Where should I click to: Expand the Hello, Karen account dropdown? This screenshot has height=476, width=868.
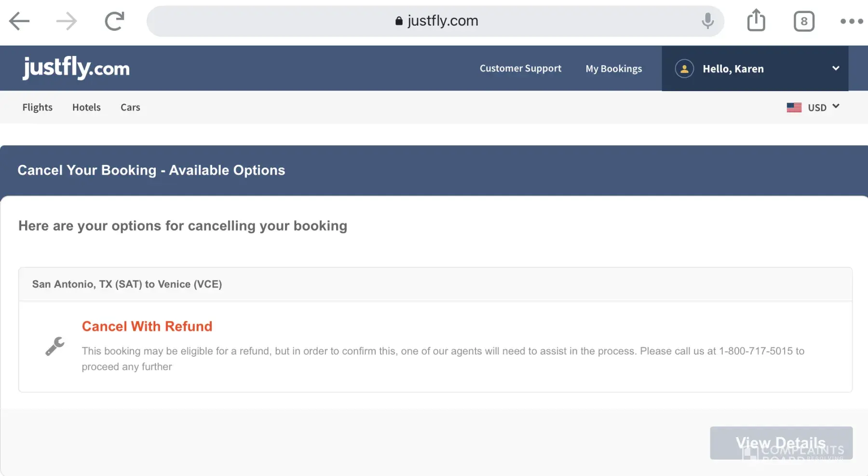click(x=835, y=68)
